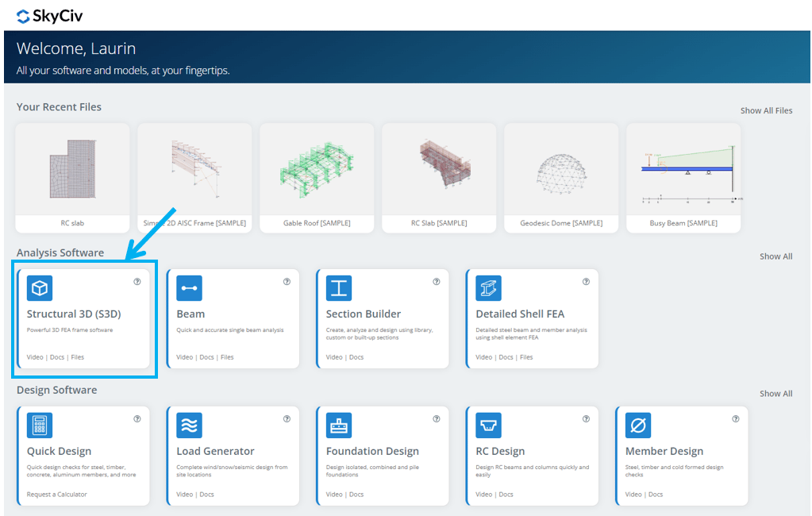This screenshot has height=516, width=812.
Task: Open Member Design Docs link
Action: pos(656,495)
